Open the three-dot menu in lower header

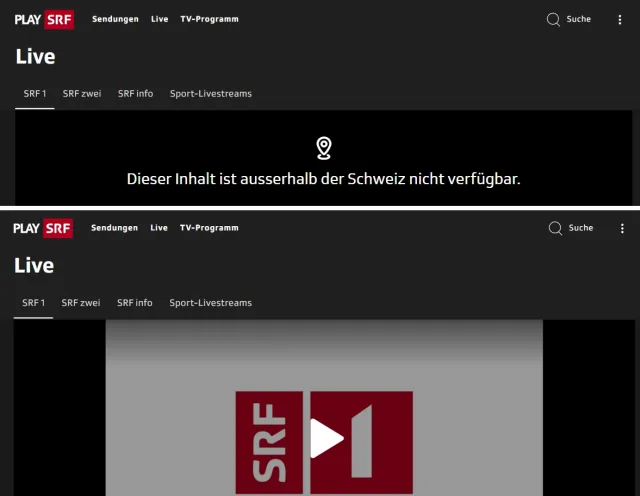[622, 229]
